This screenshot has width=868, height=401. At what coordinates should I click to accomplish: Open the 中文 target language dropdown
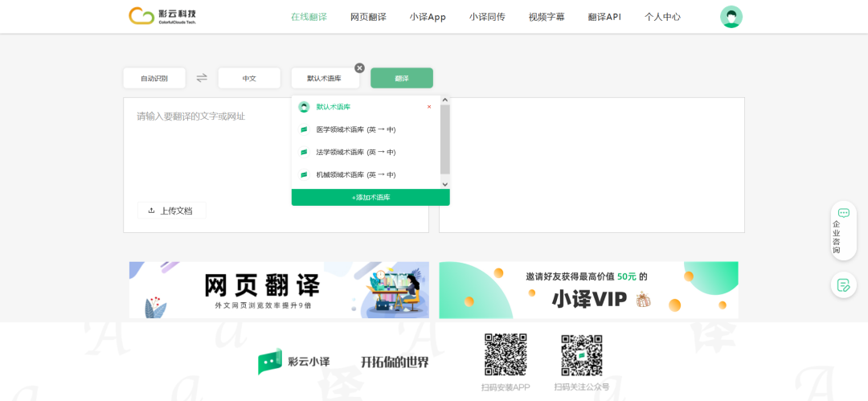249,78
